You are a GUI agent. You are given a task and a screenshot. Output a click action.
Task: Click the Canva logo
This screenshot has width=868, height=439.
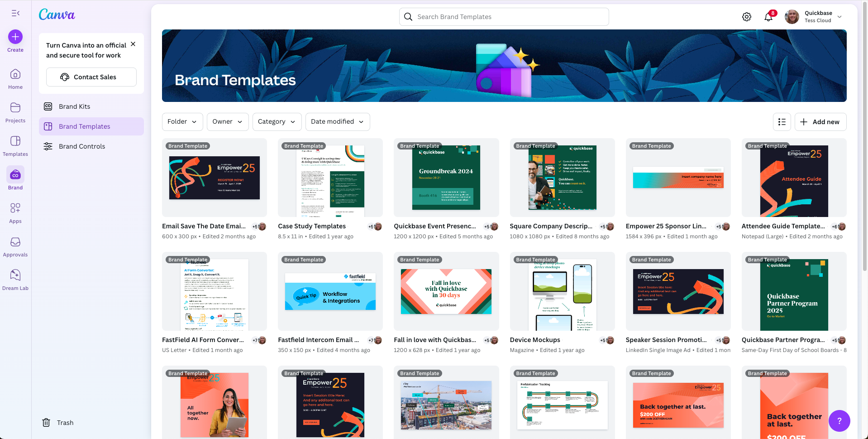tap(57, 14)
